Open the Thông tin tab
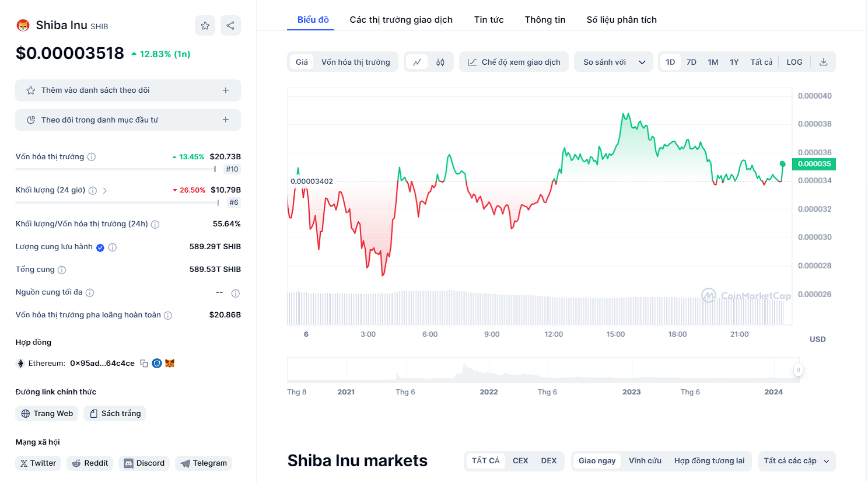The image size is (868, 482). (x=545, y=20)
